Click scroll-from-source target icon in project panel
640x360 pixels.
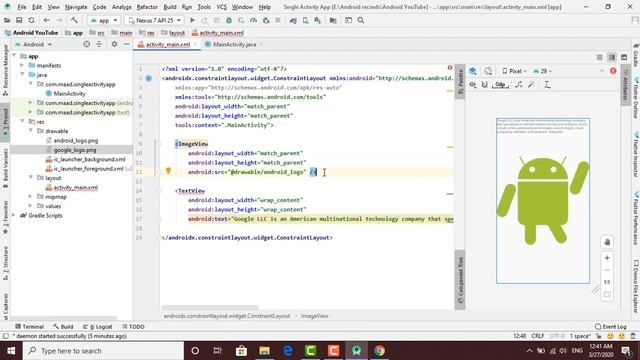pyautogui.click(x=87, y=44)
